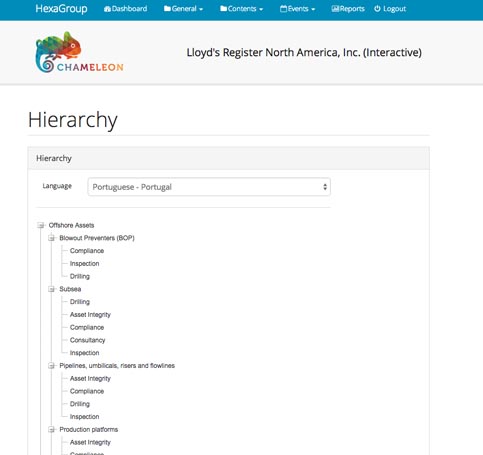
Task: Select Drilling under Subsea
Action: click(x=80, y=302)
